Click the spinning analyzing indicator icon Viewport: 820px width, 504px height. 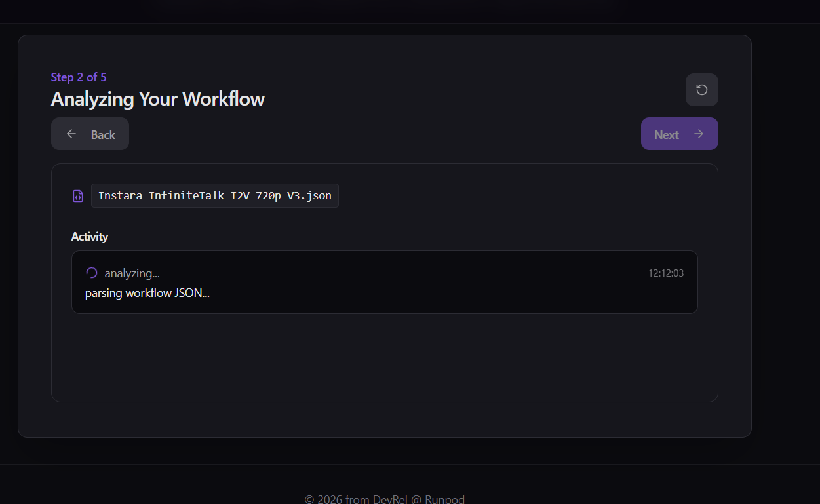coord(90,272)
